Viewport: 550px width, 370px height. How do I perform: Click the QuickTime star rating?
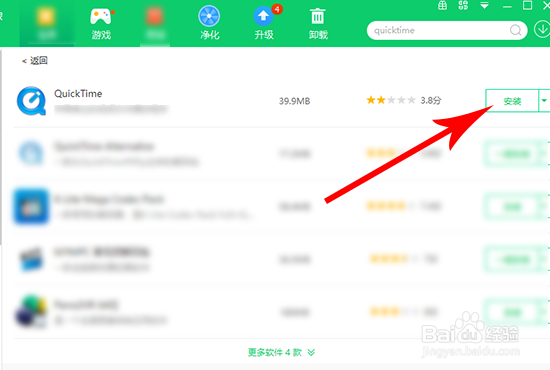(x=391, y=101)
